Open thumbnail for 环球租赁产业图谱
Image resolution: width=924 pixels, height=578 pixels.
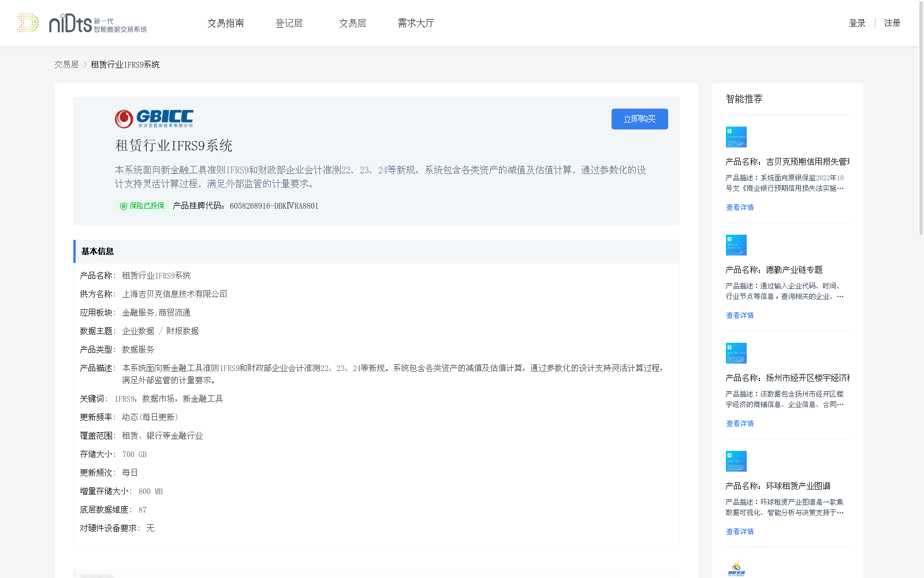(x=736, y=461)
